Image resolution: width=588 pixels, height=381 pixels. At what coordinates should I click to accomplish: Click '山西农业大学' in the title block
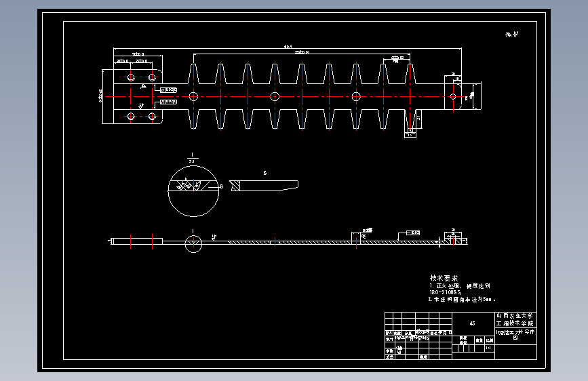point(515,316)
